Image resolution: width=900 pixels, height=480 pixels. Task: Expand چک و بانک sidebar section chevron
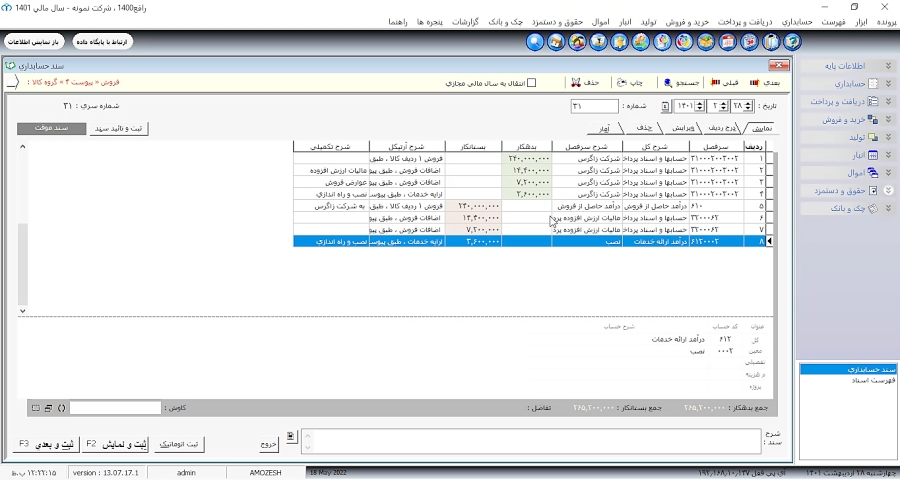tap(888, 208)
